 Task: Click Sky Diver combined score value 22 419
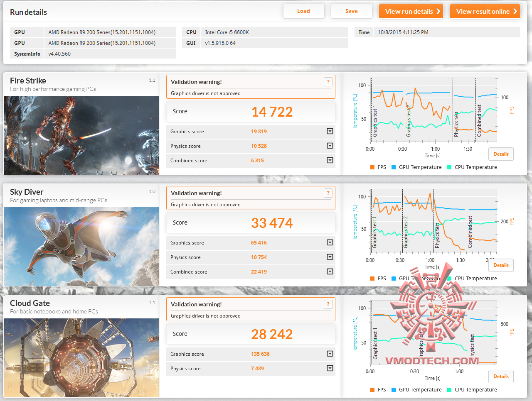pyautogui.click(x=259, y=271)
